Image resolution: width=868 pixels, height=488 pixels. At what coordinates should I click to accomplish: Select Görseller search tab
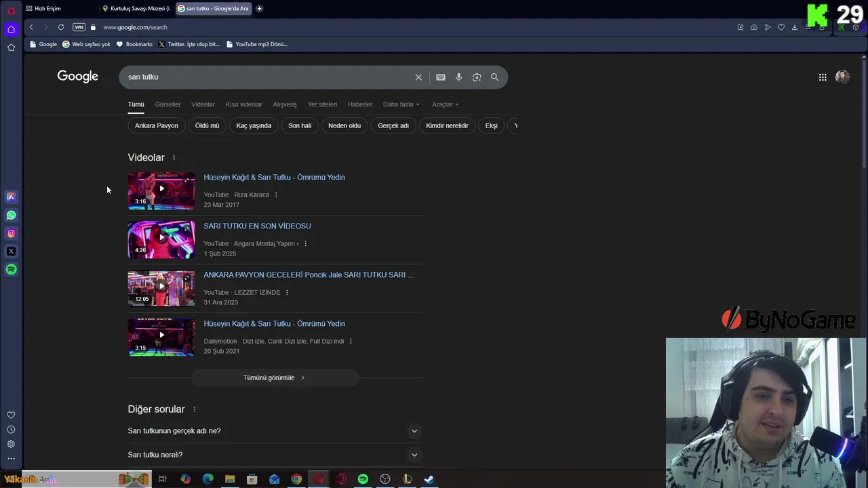pyautogui.click(x=167, y=104)
